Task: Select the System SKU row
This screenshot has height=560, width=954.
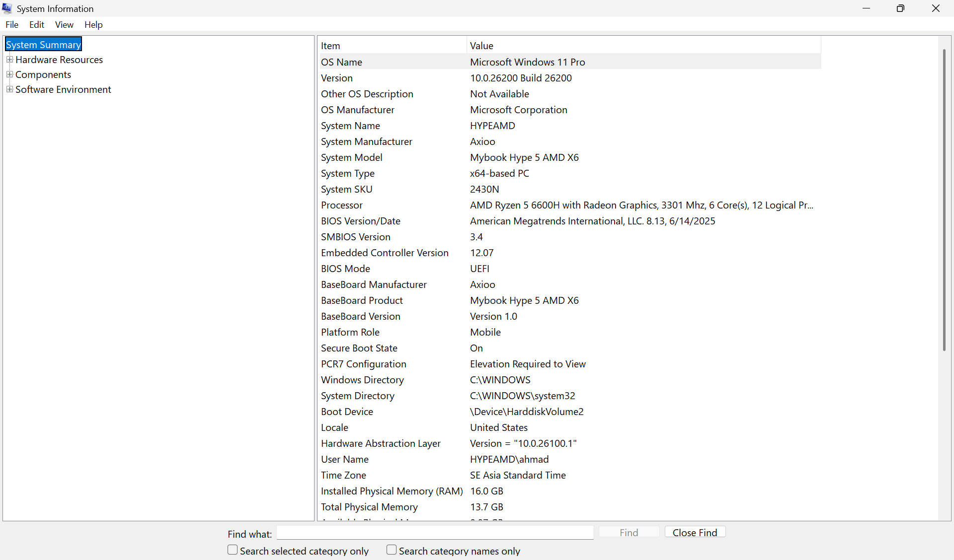Action: pos(569,189)
